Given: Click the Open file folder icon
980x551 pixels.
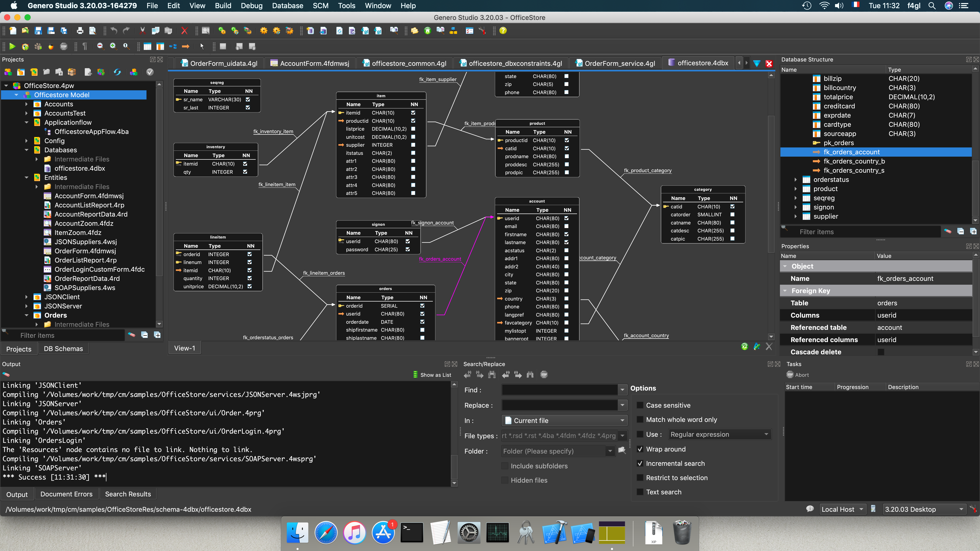Looking at the screenshot, I should [x=26, y=31].
